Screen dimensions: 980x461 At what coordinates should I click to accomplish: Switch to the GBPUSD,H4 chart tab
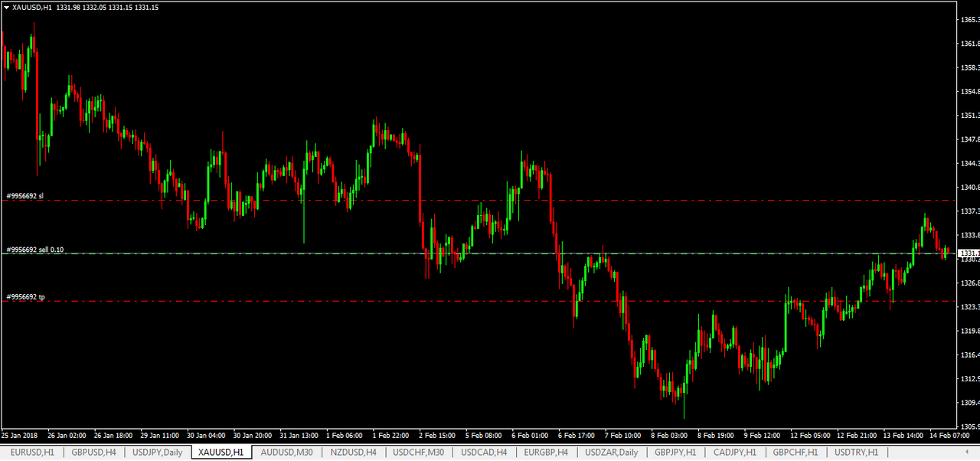point(93,453)
